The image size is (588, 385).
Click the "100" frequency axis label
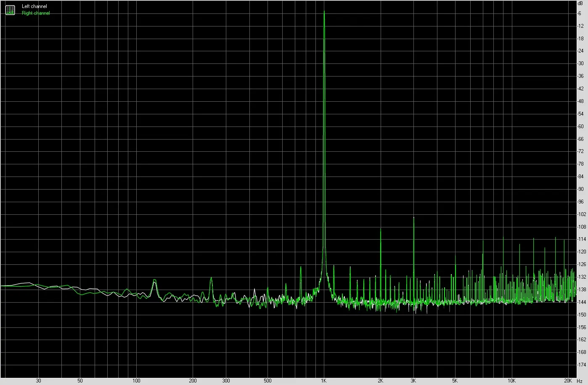136,381
